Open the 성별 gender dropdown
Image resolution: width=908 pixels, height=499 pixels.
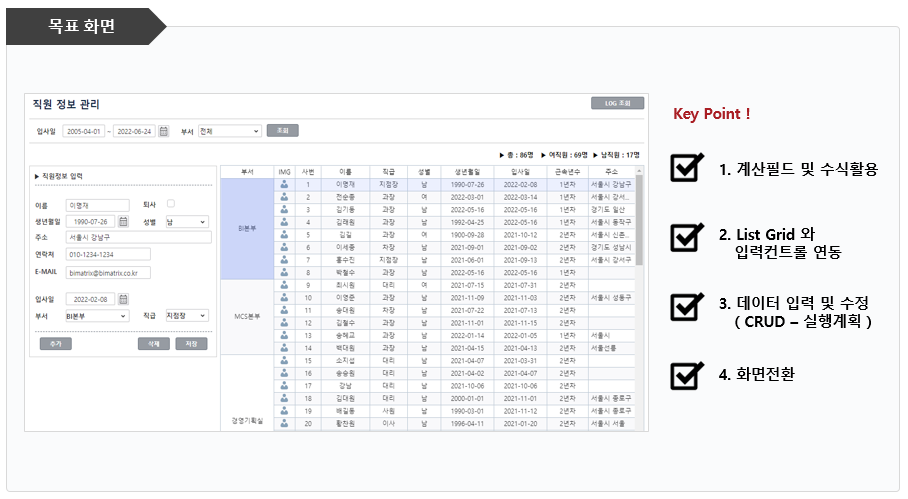point(187,221)
